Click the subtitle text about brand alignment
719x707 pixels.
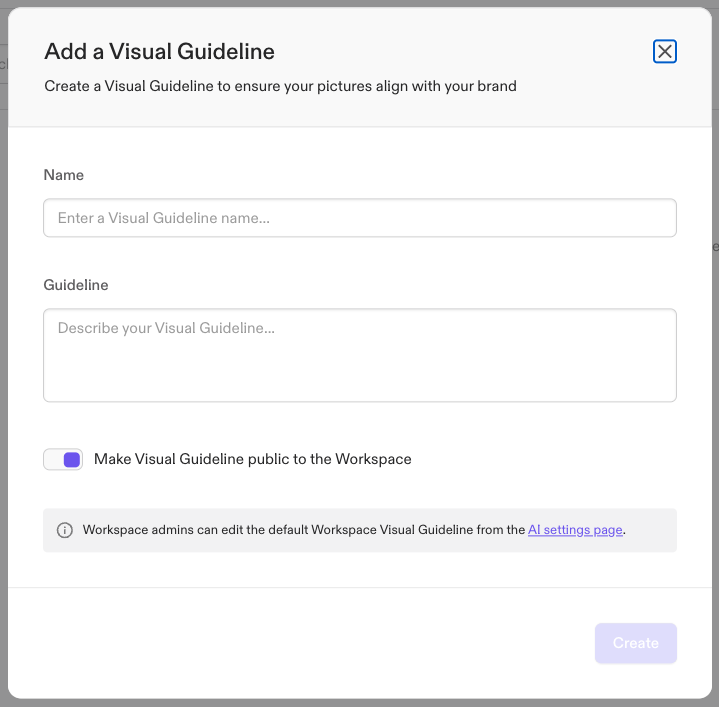(280, 86)
